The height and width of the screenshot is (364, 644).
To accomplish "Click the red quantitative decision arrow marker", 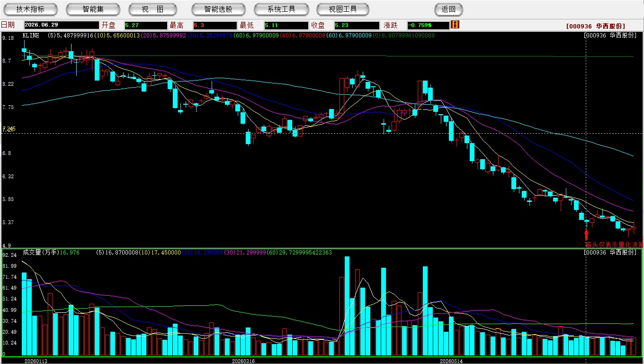I will 586,234.
